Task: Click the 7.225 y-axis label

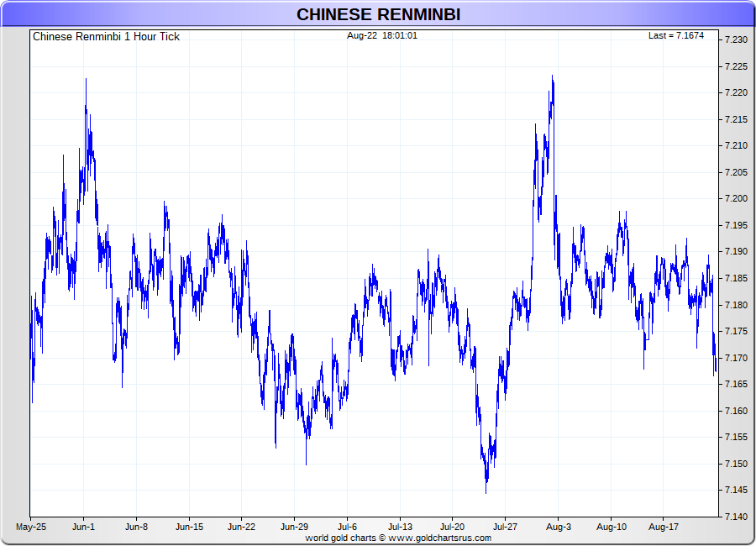Action: [736, 66]
